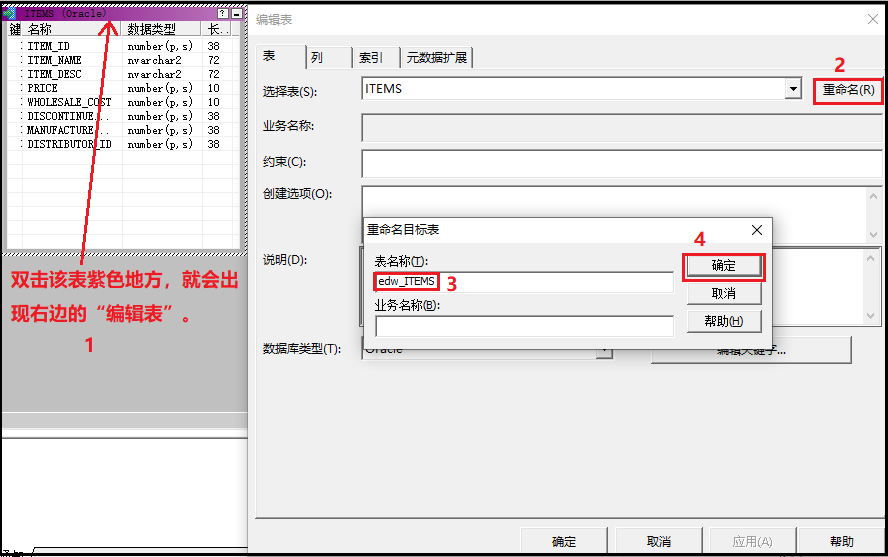Click number(p,s) datatype of PRICE
Image resolution: width=888 pixels, height=557 pixels.
pyautogui.click(x=160, y=88)
